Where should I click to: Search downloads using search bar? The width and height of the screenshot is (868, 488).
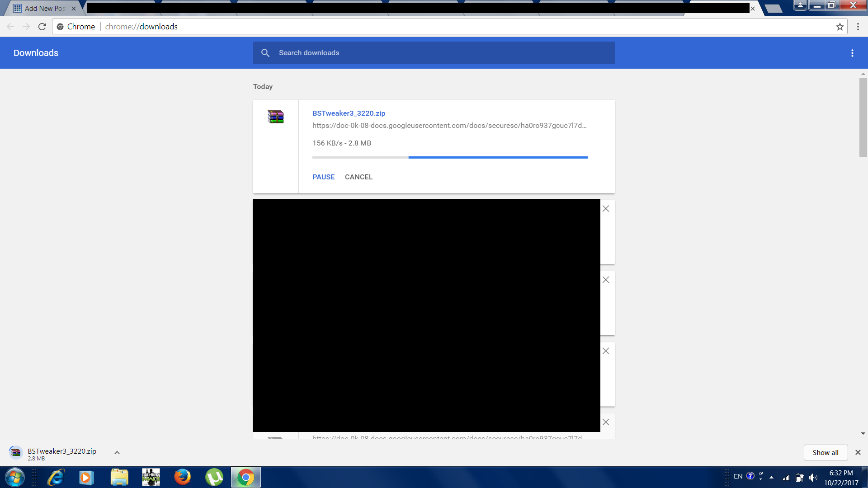[x=434, y=52]
